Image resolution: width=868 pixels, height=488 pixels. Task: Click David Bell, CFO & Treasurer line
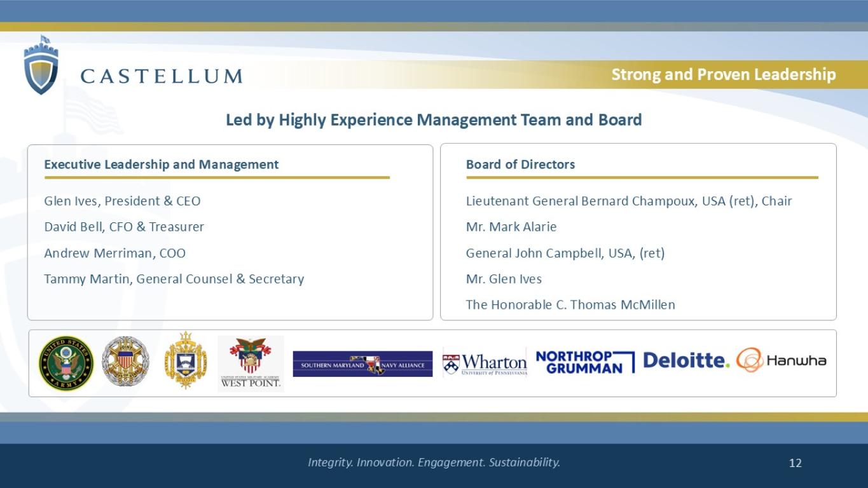124,227
